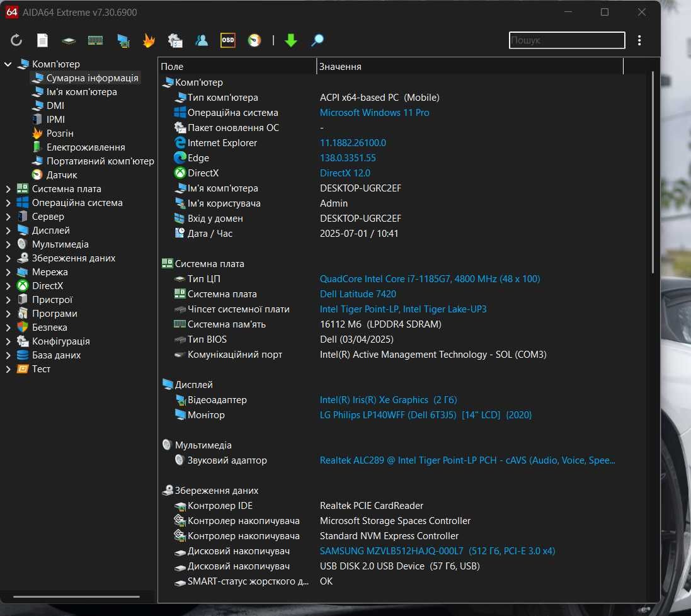691x616 pixels.
Task: Start the stability test flame icon
Action: tap(149, 40)
